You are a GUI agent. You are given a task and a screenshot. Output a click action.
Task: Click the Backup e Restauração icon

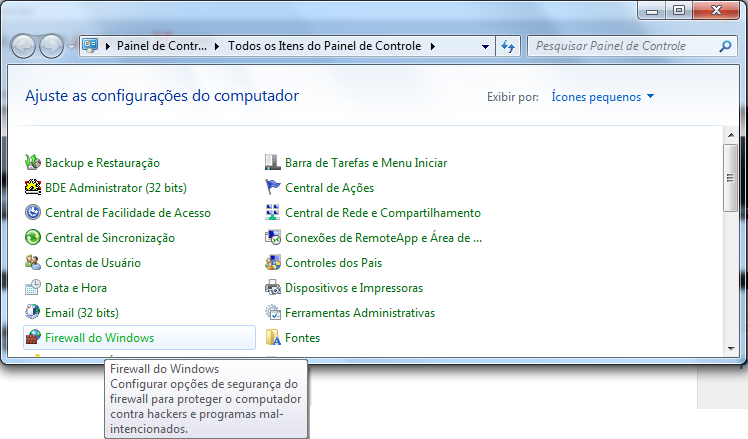coord(33,162)
